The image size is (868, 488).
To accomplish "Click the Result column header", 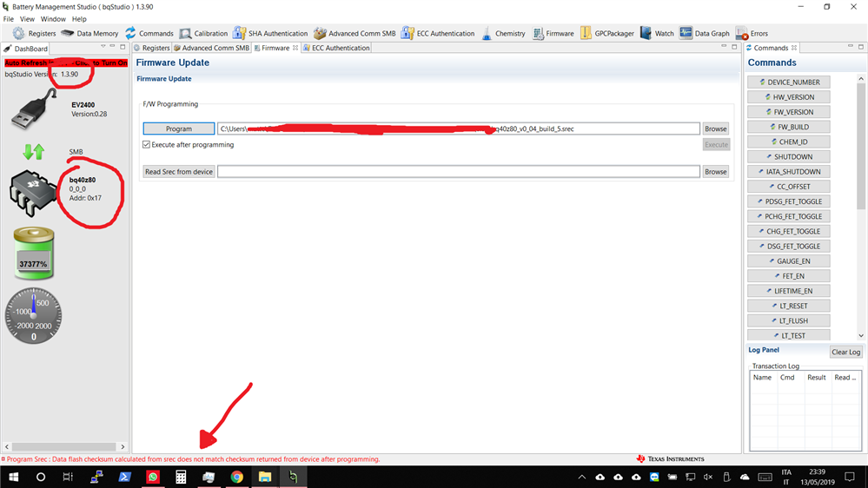I will pyautogui.click(x=816, y=378).
